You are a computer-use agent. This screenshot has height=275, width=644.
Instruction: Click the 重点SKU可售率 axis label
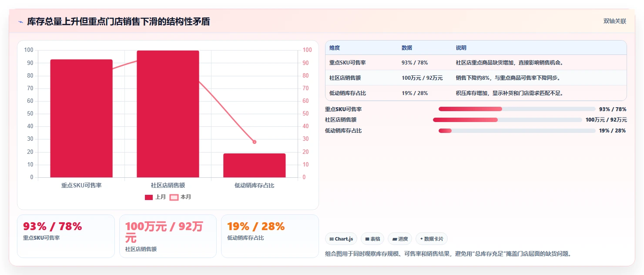click(x=81, y=186)
